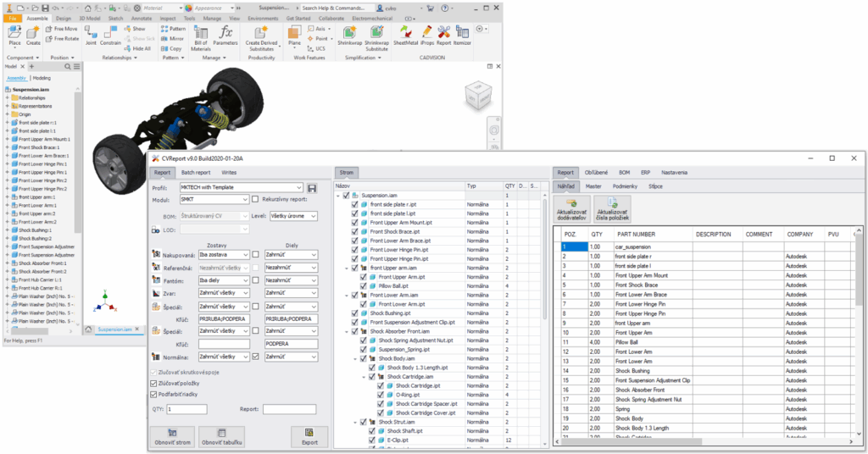Screen dimensions: 868x454
Task: Toggle the Podfarbiť riadky checkbox
Action: tap(154, 394)
